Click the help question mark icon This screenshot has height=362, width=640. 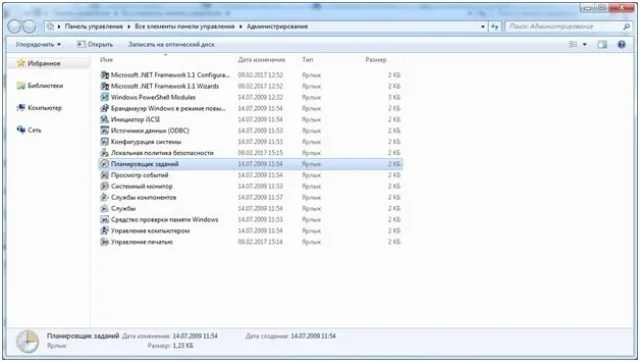pos(621,44)
